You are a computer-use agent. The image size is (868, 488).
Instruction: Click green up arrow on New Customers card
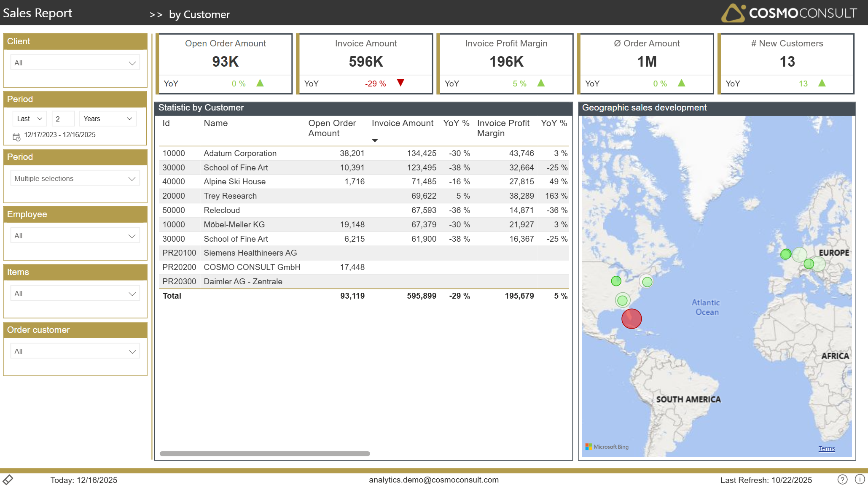pos(822,83)
